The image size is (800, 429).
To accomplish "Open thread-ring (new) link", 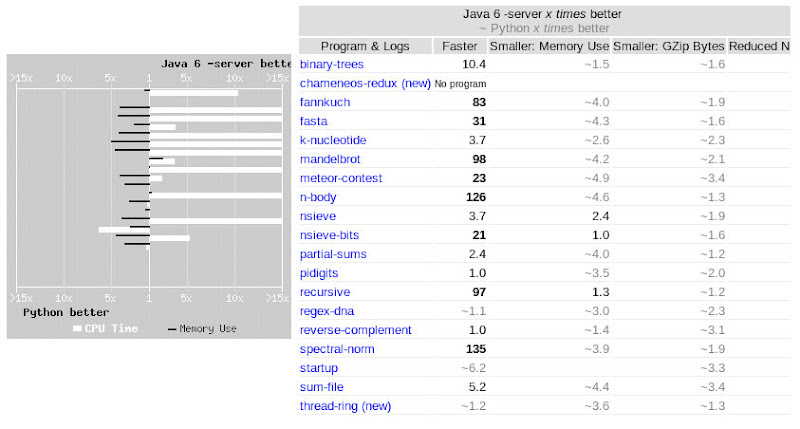I will pos(345,406).
